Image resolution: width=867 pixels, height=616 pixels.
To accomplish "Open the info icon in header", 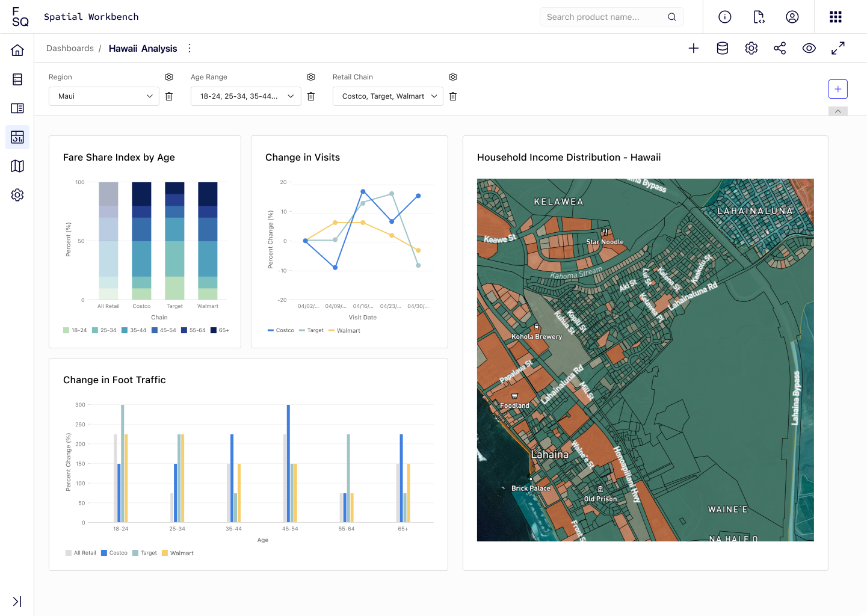I will coord(724,17).
